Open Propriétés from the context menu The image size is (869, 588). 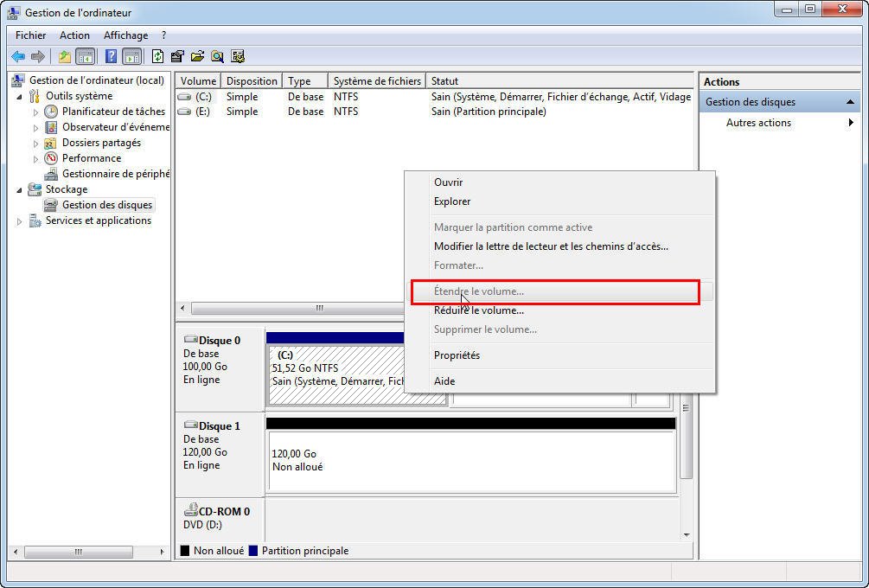[559, 355]
